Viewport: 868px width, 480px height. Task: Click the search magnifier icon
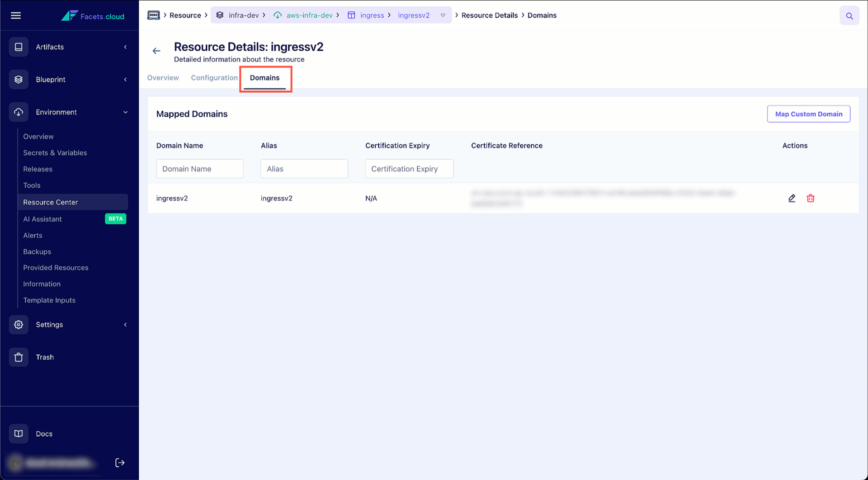click(849, 16)
